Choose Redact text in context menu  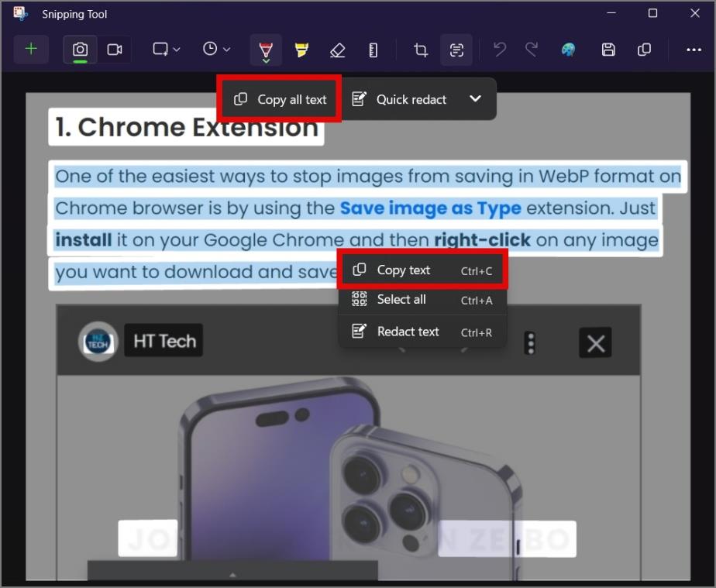[x=422, y=332]
